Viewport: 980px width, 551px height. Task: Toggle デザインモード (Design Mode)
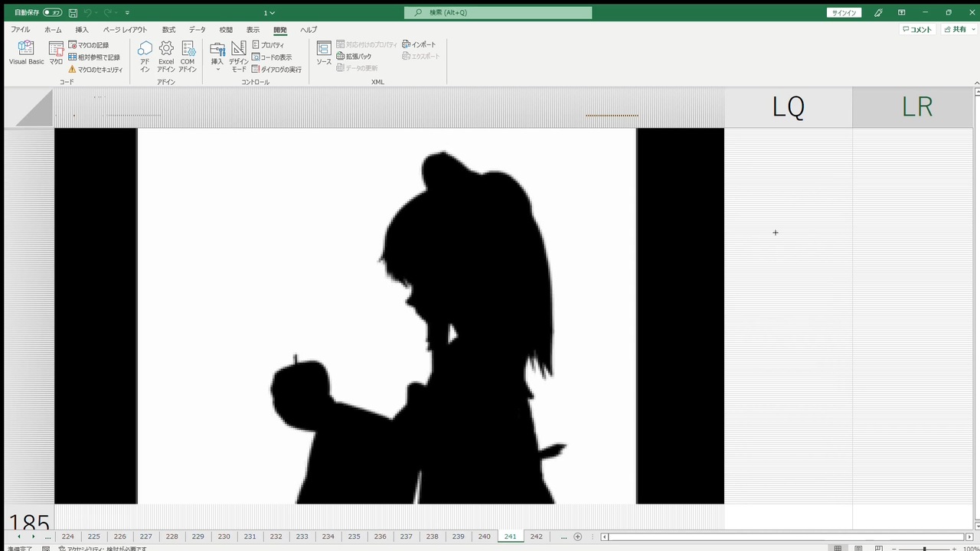[x=239, y=57]
